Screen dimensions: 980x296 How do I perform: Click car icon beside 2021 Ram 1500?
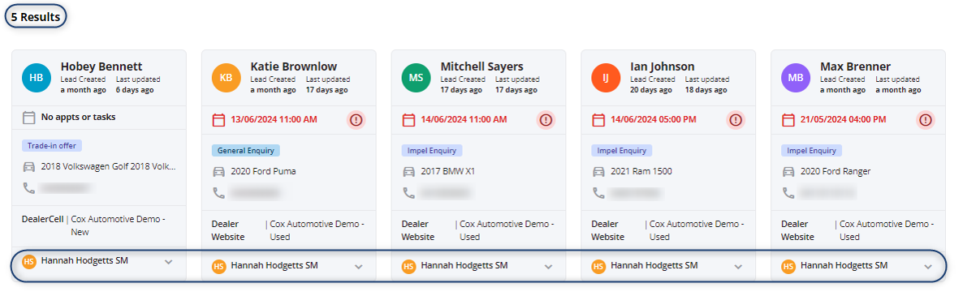coord(598,172)
